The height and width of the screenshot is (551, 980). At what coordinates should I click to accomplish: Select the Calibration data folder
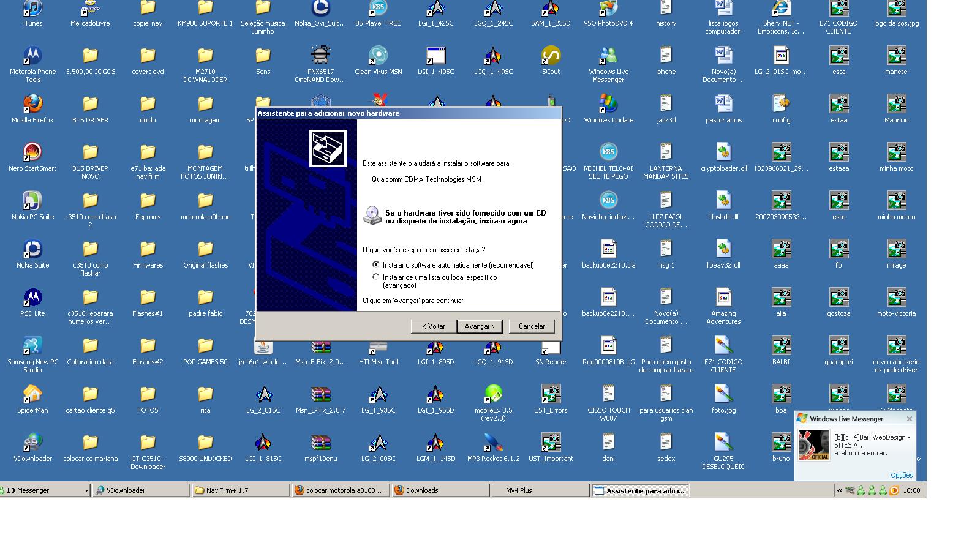[x=90, y=347]
